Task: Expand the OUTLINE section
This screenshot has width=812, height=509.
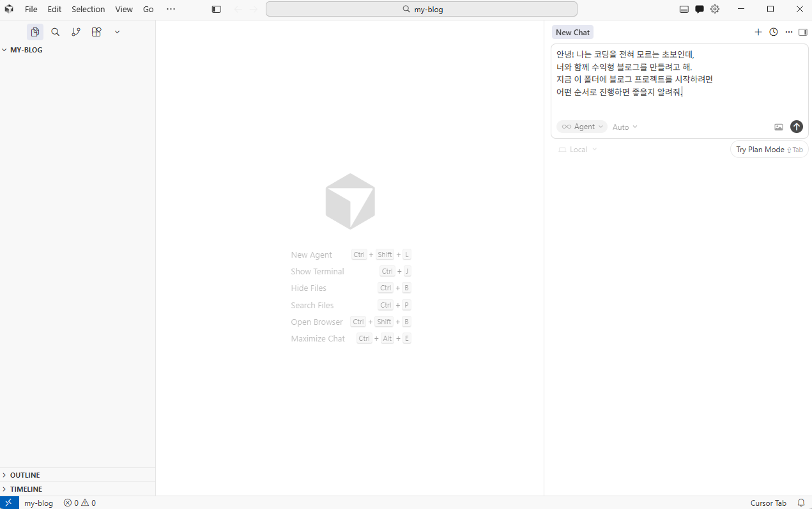Action: 25,475
